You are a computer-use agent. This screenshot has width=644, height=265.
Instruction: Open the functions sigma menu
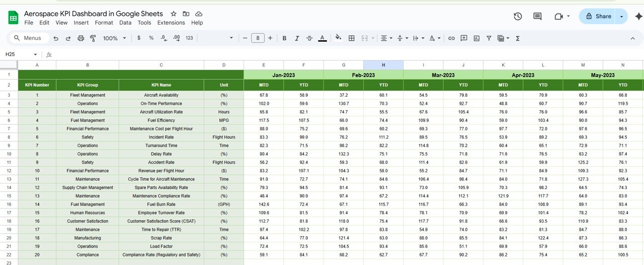click(x=518, y=38)
